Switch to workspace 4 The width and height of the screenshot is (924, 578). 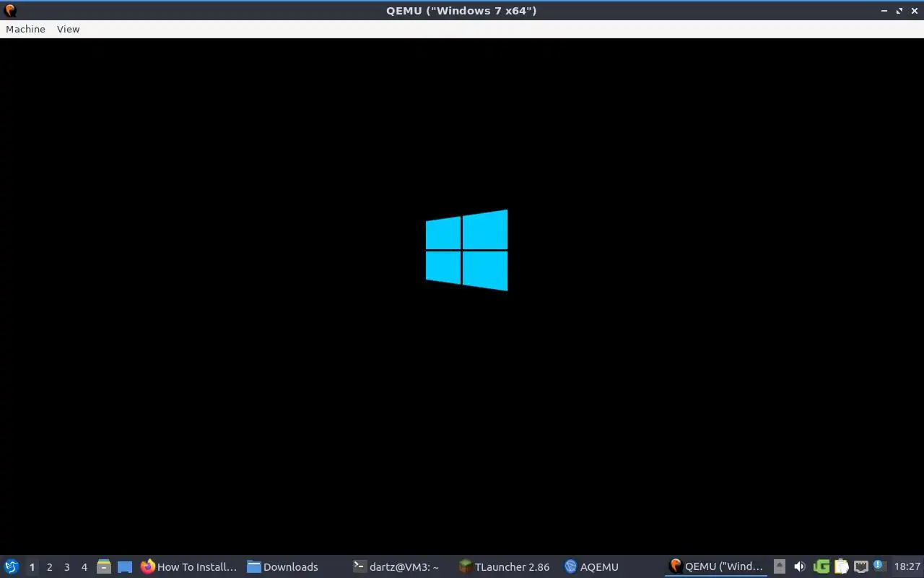(84, 567)
